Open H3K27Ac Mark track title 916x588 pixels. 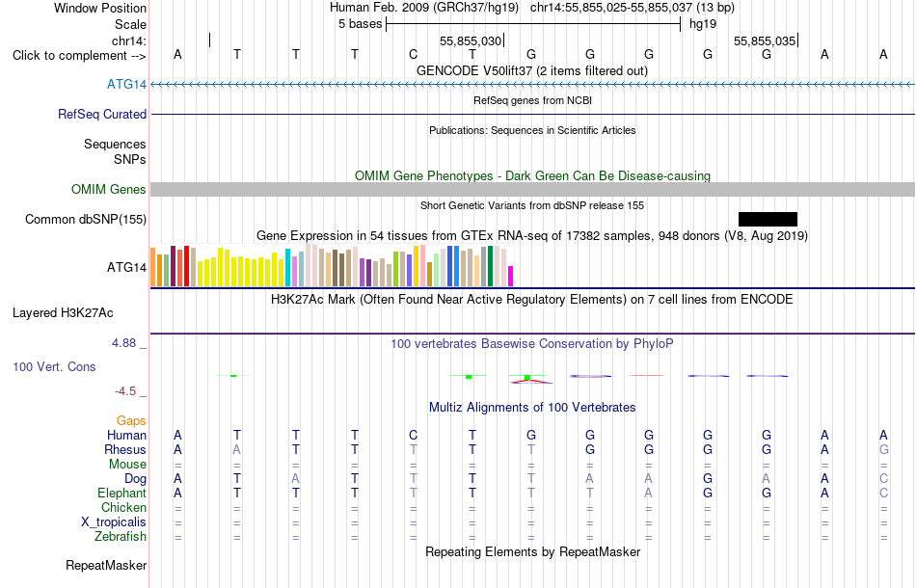532,300
